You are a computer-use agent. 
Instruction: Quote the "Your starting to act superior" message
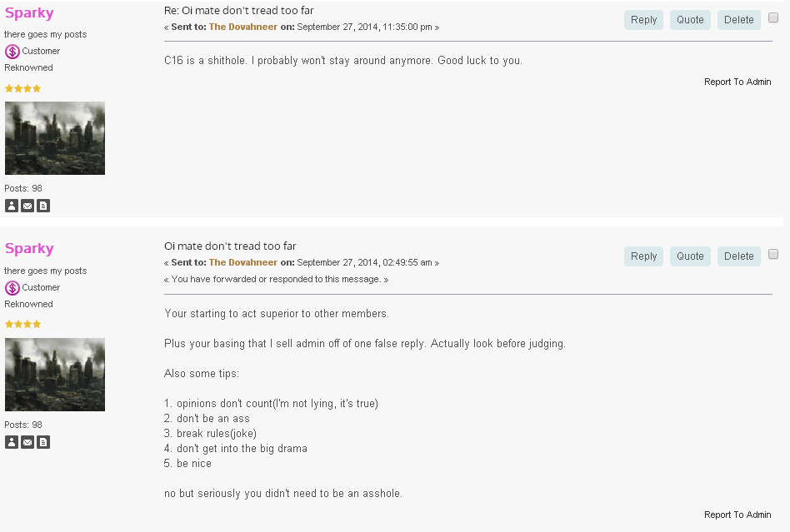click(690, 256)
